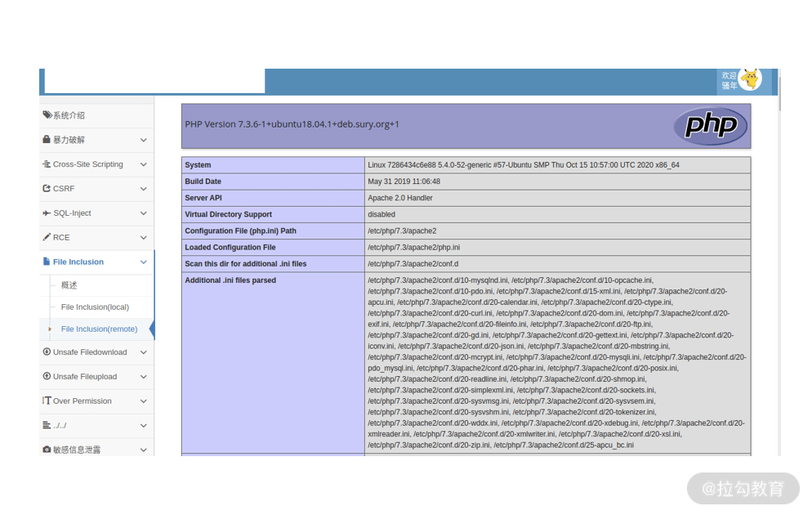Click the lock icon beside 暴力破解
Screen dimensions: 812x515
[x=47, y=139]
